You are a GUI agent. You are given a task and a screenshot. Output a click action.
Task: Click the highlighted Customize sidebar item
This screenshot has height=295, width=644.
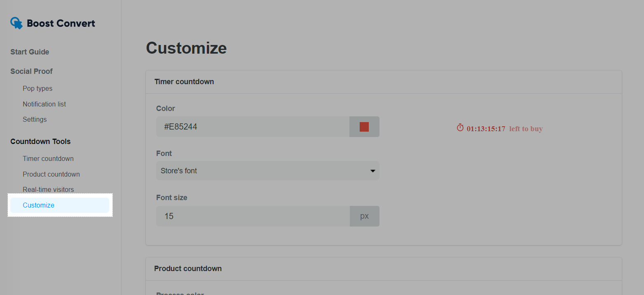(x=39, y=205)
